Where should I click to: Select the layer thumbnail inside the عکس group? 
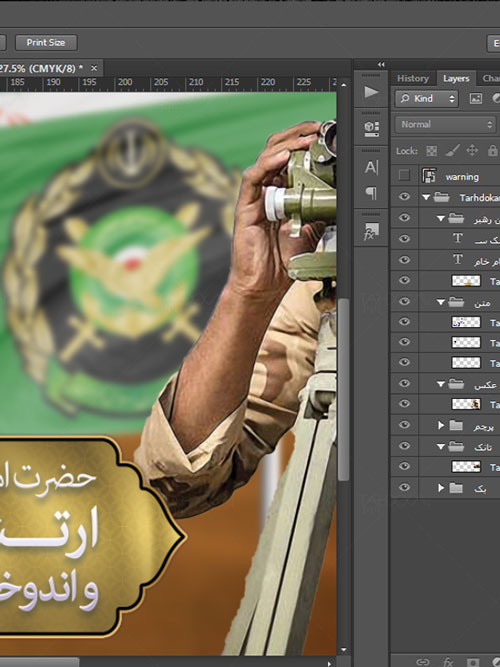[x=466, y=404]
